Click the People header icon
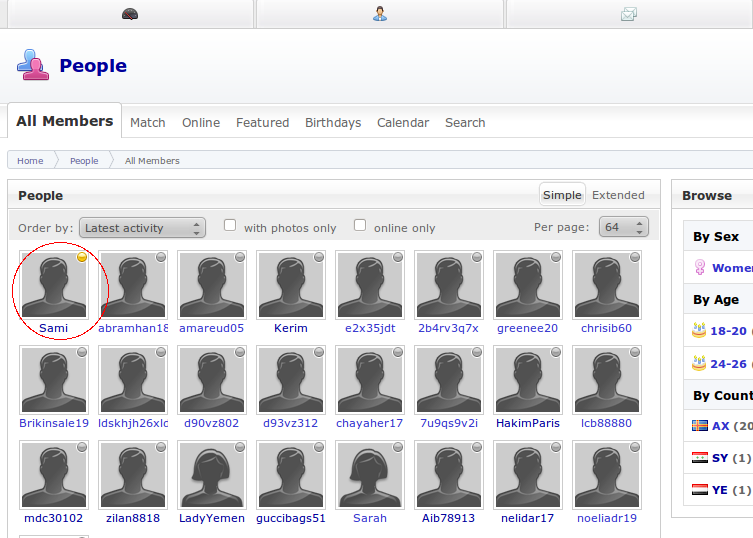The width and height of the screenshot is (753, 538). 32,65
